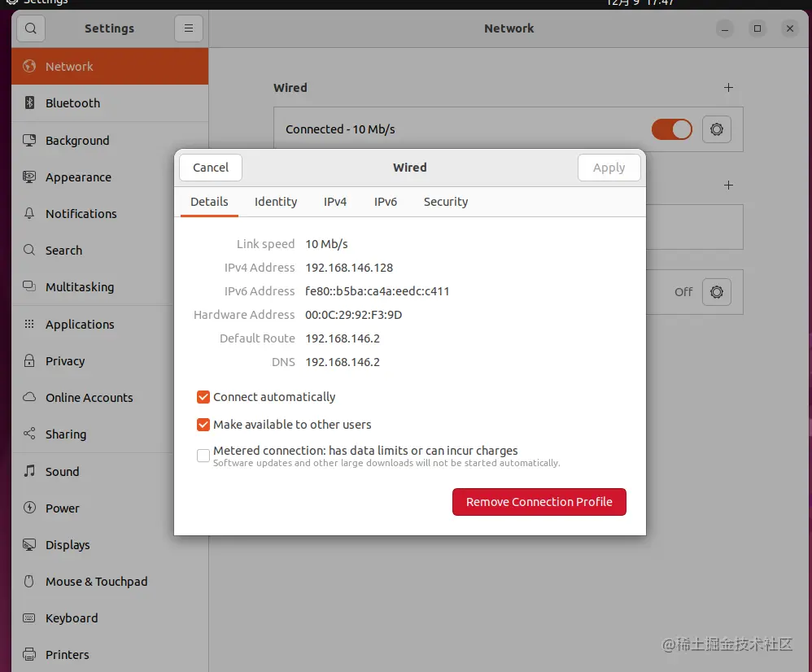This screenshot has width=812, height=672.
Task: Click the Keyboard icon in sidebar
Action: (29, 617)
